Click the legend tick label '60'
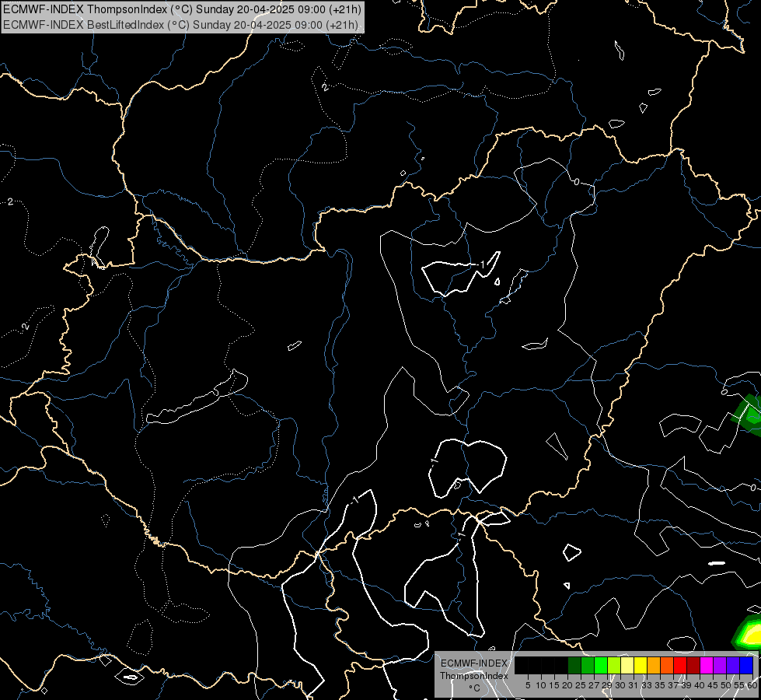 click(752, 685)
